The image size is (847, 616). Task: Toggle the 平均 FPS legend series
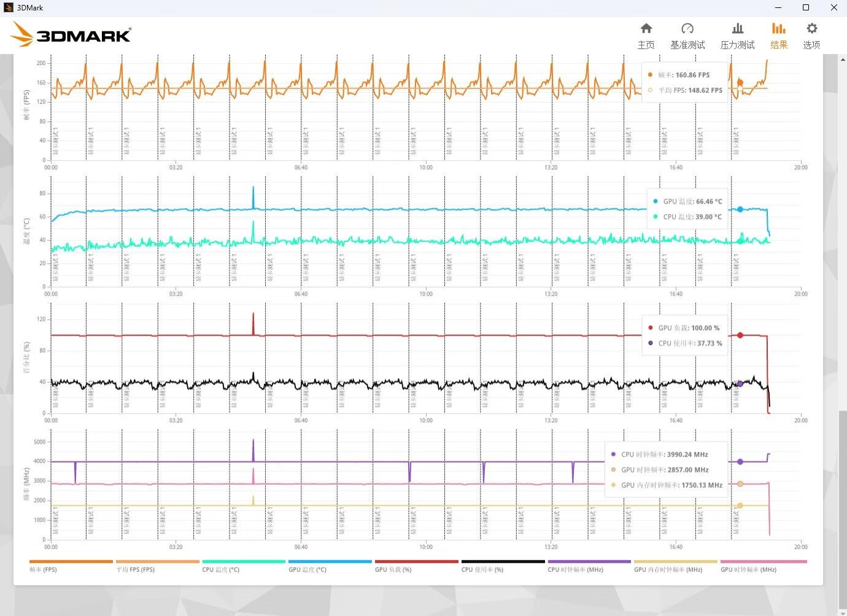[158, 566]
